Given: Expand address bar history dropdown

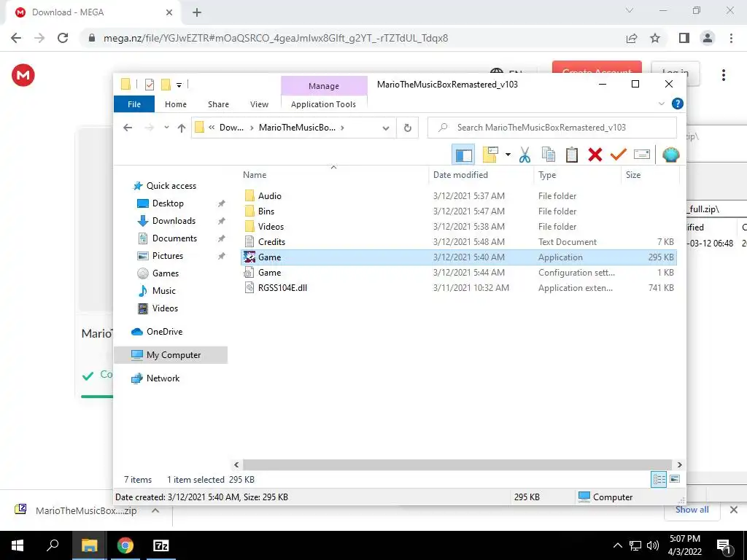Looking at the screenshot, I should coord(386,128).
